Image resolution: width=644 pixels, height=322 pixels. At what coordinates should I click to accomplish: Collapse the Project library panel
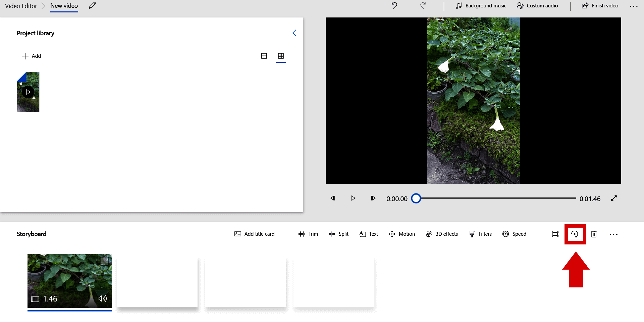(x=294, y=33)
